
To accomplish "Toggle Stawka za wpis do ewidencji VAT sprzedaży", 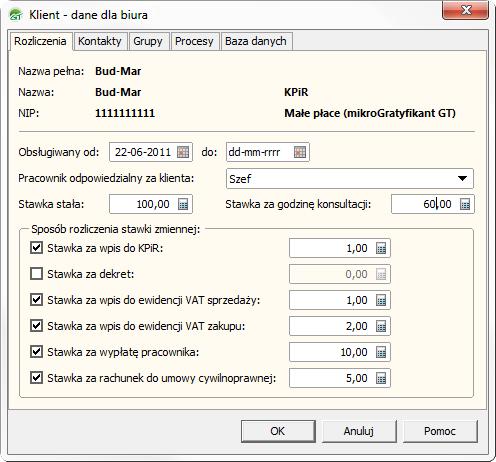I will point(36,300).
